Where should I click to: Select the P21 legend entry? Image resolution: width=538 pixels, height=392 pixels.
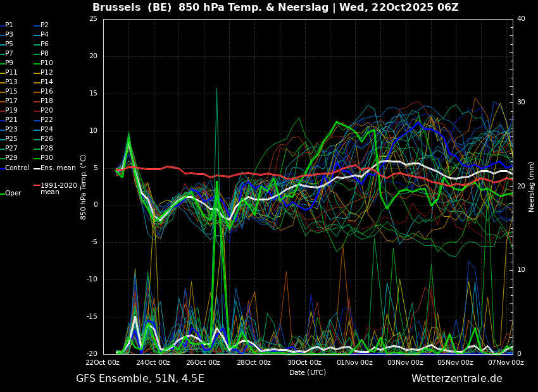click(11, 120)
